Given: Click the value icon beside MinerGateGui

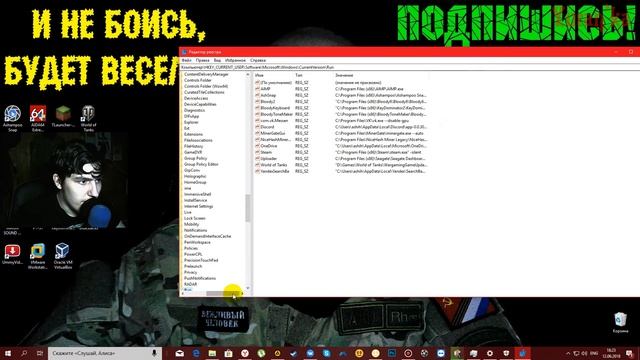Looking at the screenshot, I should [x=257, y=133].
